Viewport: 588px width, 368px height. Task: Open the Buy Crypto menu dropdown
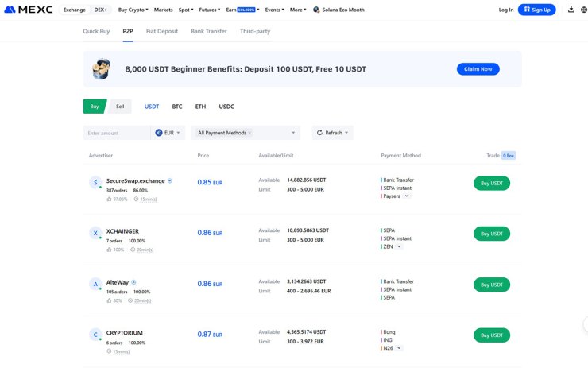click(133, 10)
